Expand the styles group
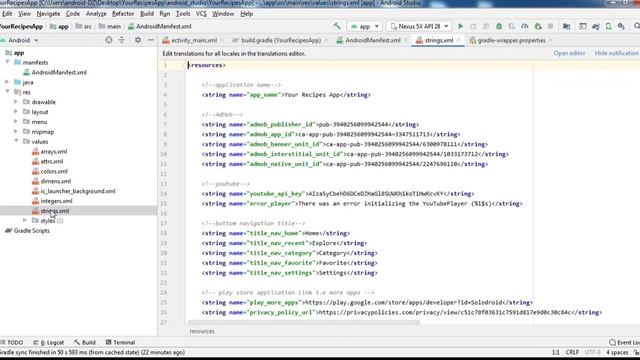This screenshot has width=640, height=360. pyautogui.click(x=25, y=220)
